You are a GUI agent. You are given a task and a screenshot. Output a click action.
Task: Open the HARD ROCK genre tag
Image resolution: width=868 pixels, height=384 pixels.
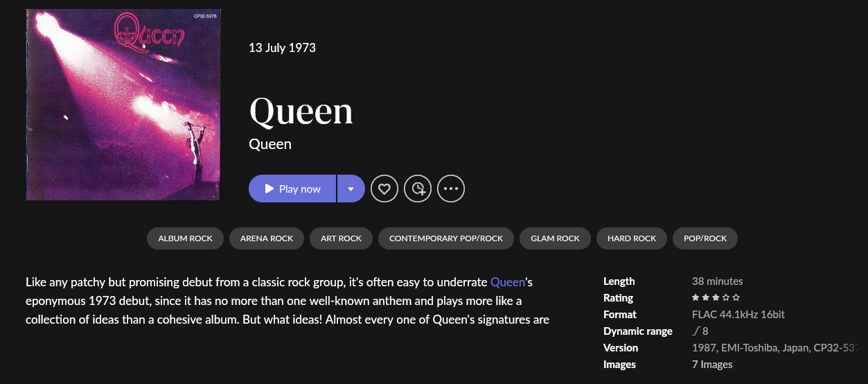click(632, 238)
